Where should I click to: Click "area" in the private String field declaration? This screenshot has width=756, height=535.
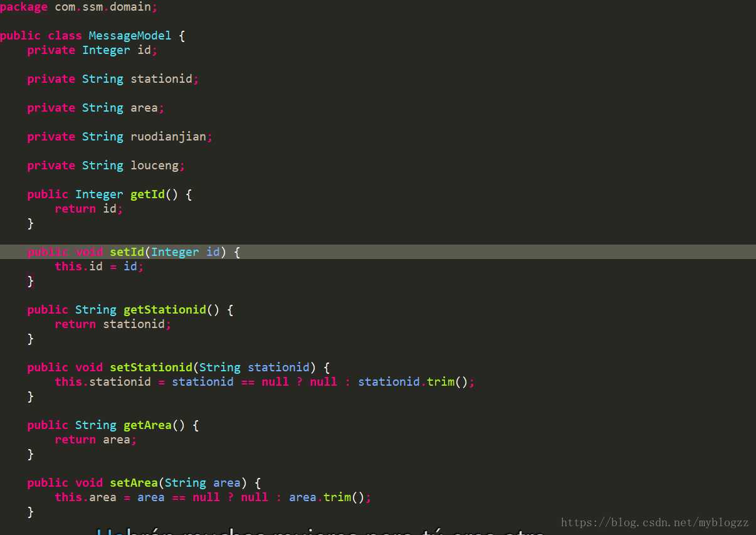click(x=144, y=108)
